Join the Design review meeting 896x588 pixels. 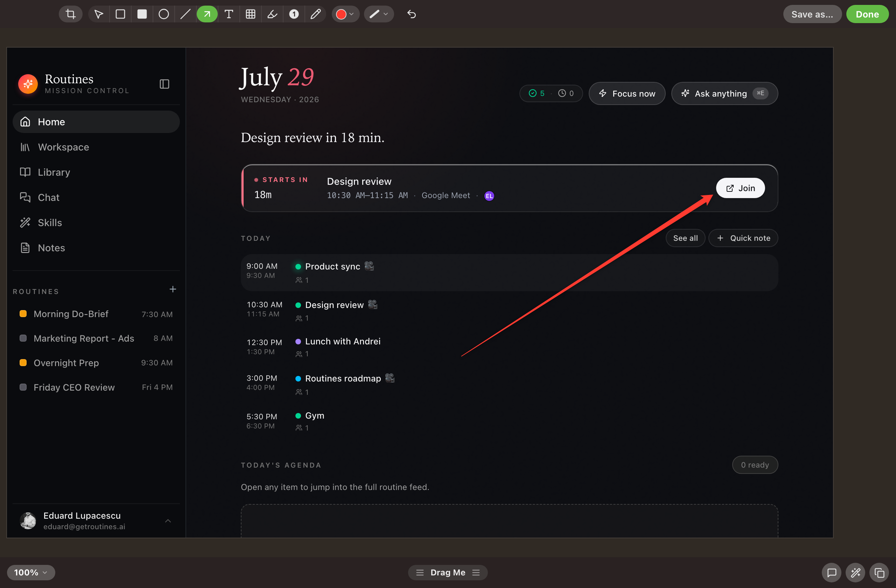coord(740,188)
